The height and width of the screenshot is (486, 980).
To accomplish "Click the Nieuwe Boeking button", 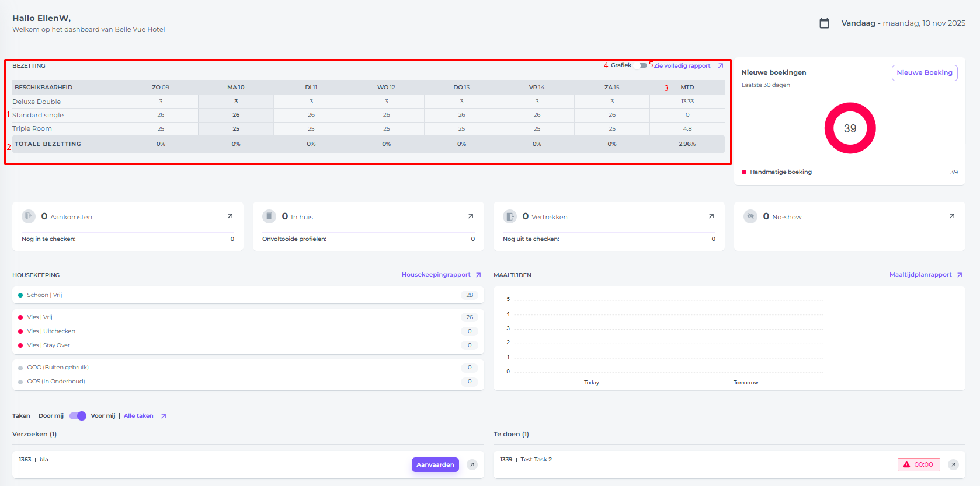I will [x=924, y=73].
